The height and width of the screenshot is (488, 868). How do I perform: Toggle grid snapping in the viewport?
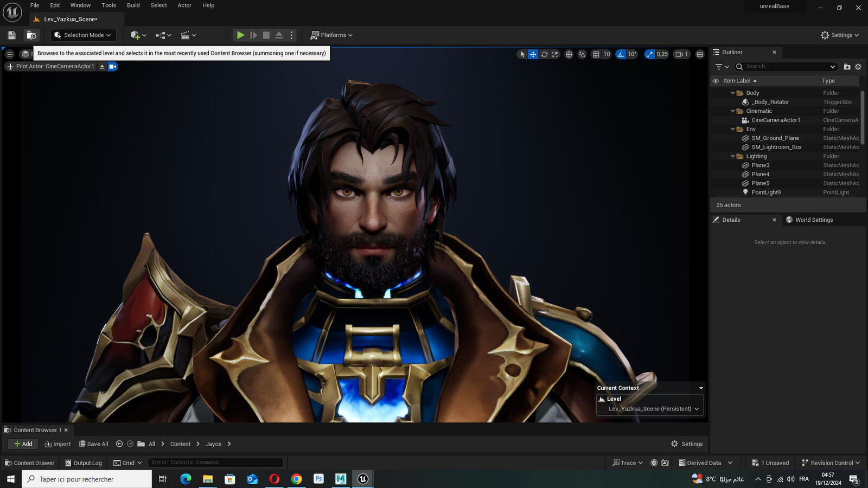coord(596,54)
